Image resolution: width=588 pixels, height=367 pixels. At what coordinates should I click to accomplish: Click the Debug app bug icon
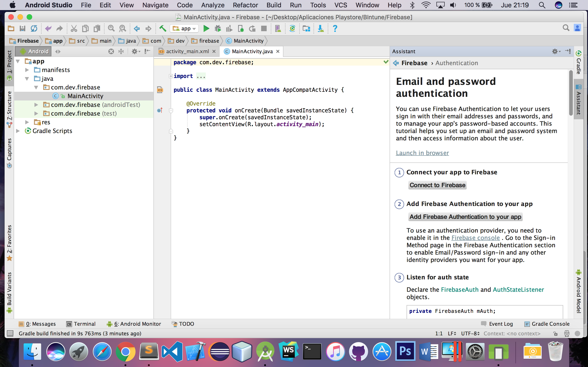(x=218, y=29)
